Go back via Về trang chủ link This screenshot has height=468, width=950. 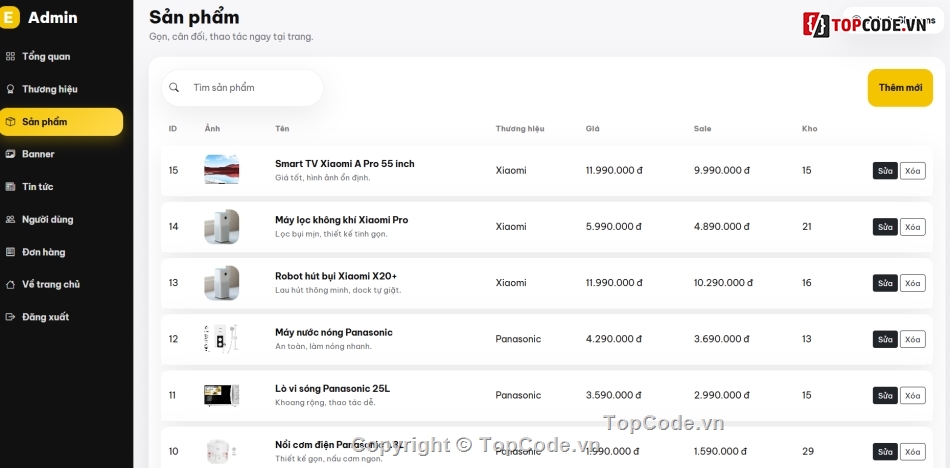[x=61, y=284]
